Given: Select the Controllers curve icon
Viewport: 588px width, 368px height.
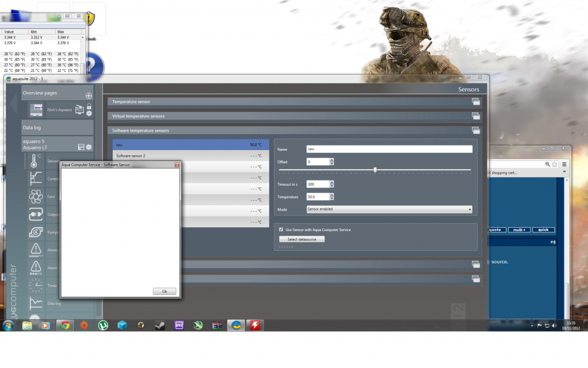Looking at the screenshot, I should click(36, 178).
